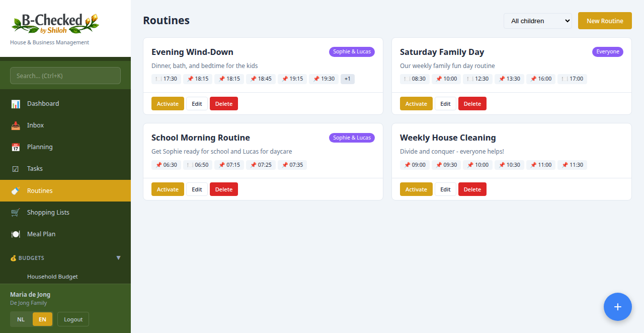Delete the Weekly House Cleaning routine
The image size is (644, 333).
click(x=472, y=189)
